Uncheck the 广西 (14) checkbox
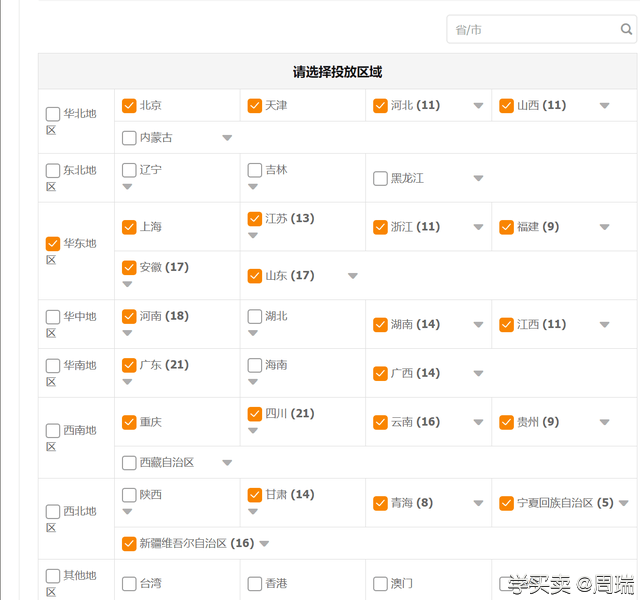Image resolution: width=640 pixels, height=600 pixels. point(380,373)
